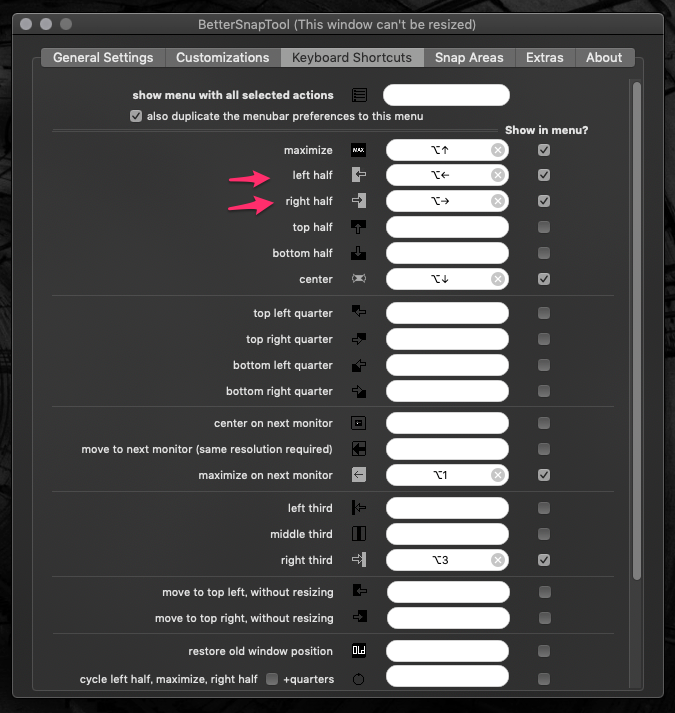Viewport: 675px width, 713px height.
Task: Enable the +quarters checkbox
Action: click(x=272, y=679)
